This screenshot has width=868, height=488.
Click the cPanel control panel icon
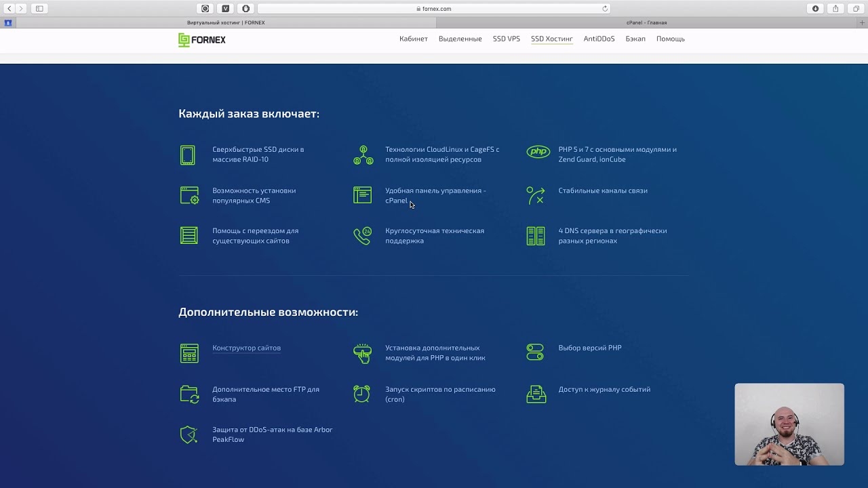click(x=363, y=195)
